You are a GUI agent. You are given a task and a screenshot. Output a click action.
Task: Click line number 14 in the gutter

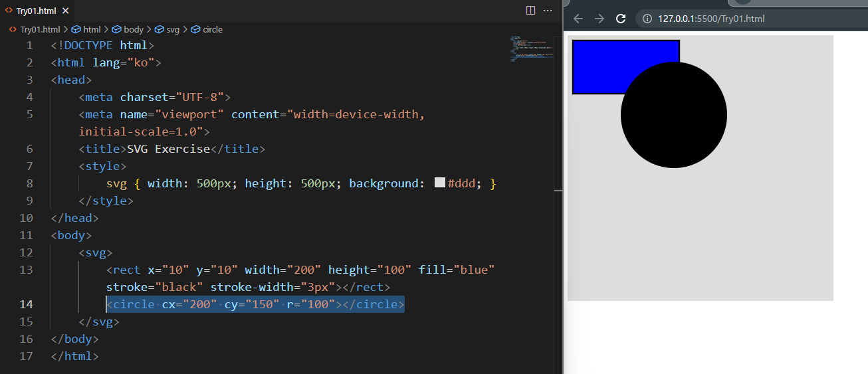pos(26,304)
